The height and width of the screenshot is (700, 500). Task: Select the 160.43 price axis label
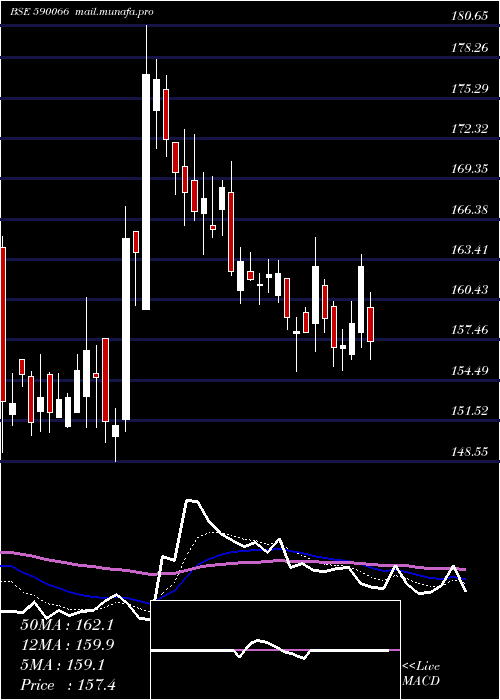(x=469, y=290)
